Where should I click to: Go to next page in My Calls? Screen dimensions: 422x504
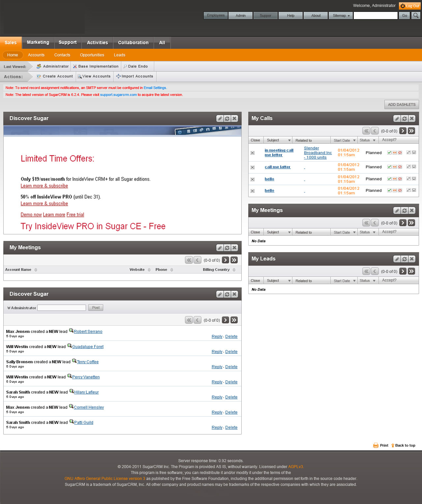click(403, 131)
